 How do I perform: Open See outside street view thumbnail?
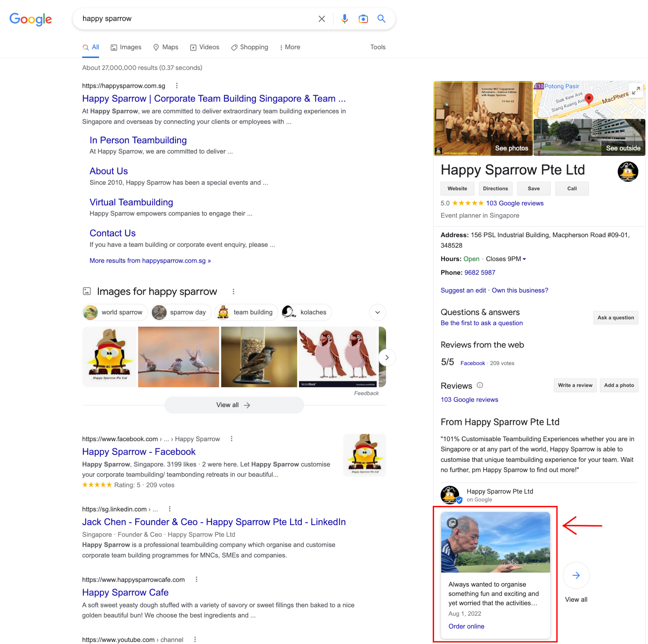[589, 137]
